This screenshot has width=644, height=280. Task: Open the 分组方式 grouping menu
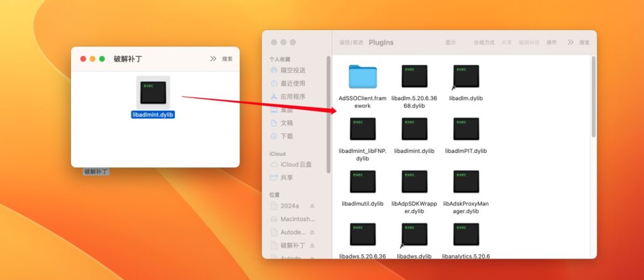pyautogui.click(x=484, y=42)
